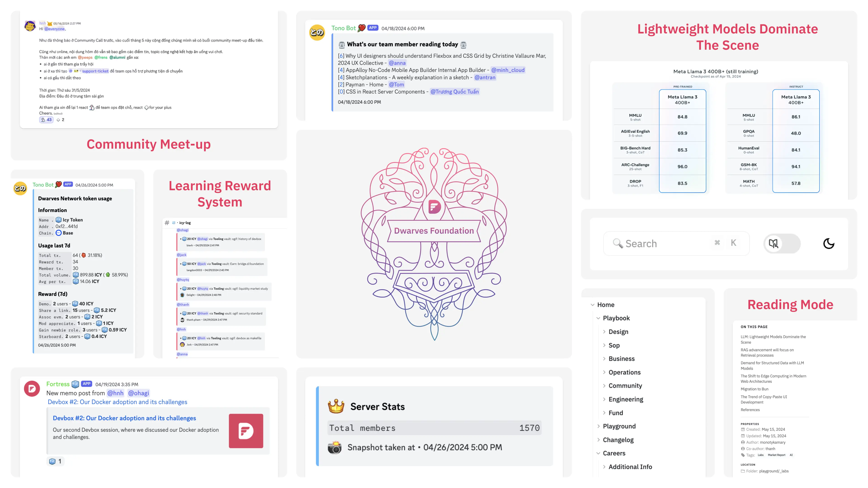Expand the Sop chevron
The image size is (868, 488).
click(604, 345)
